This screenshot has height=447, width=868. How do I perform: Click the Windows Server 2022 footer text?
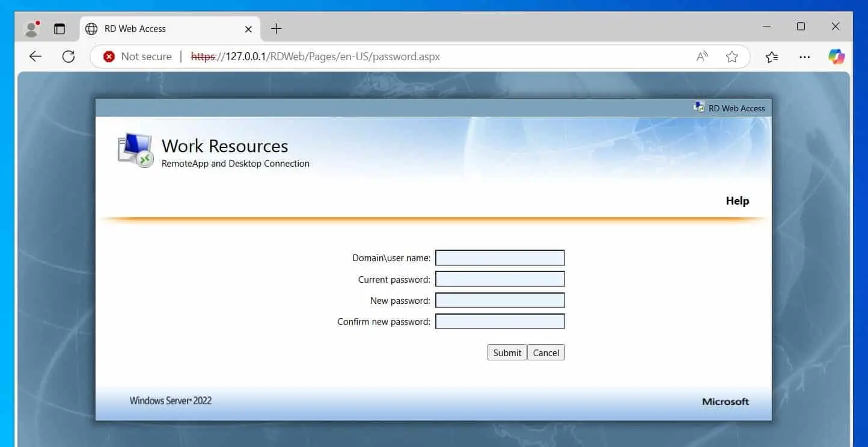171,401
